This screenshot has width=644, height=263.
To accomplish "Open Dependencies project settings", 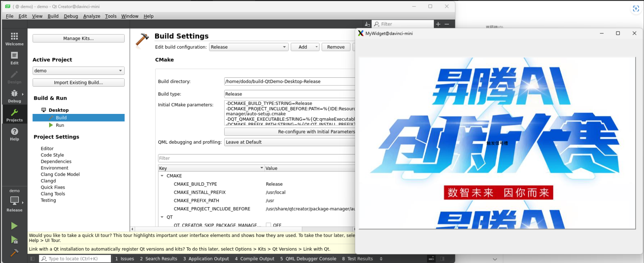I will tap(56, 162).
